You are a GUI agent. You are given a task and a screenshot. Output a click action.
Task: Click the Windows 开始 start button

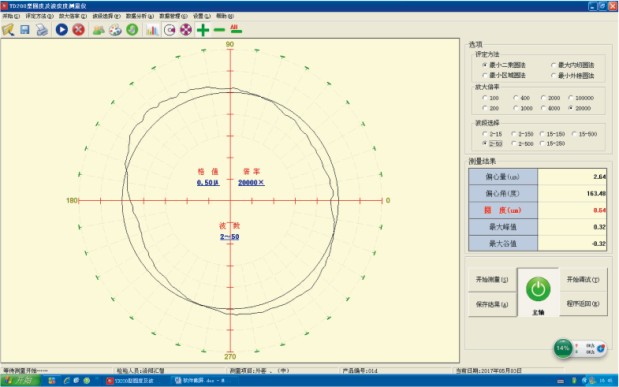21,381
